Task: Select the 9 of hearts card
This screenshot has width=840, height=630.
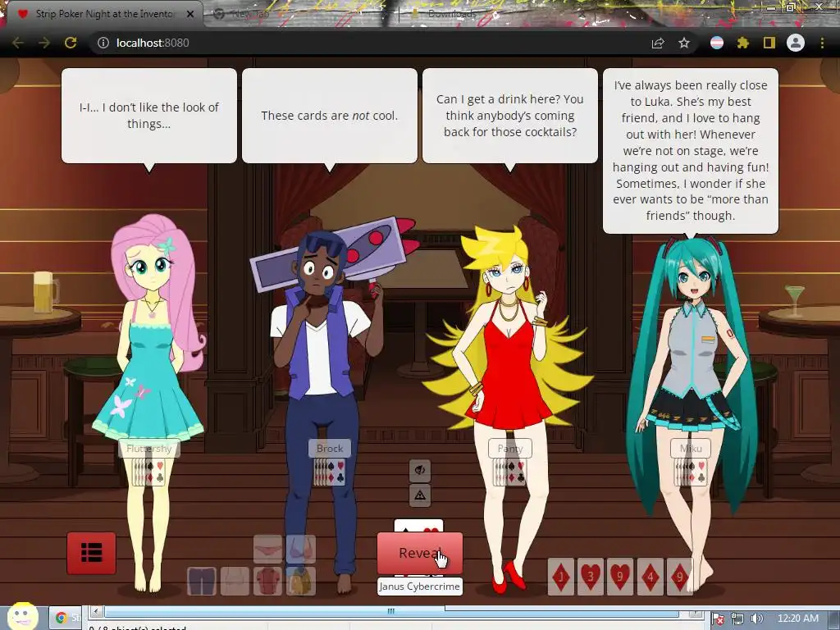Action: point(620,577)
